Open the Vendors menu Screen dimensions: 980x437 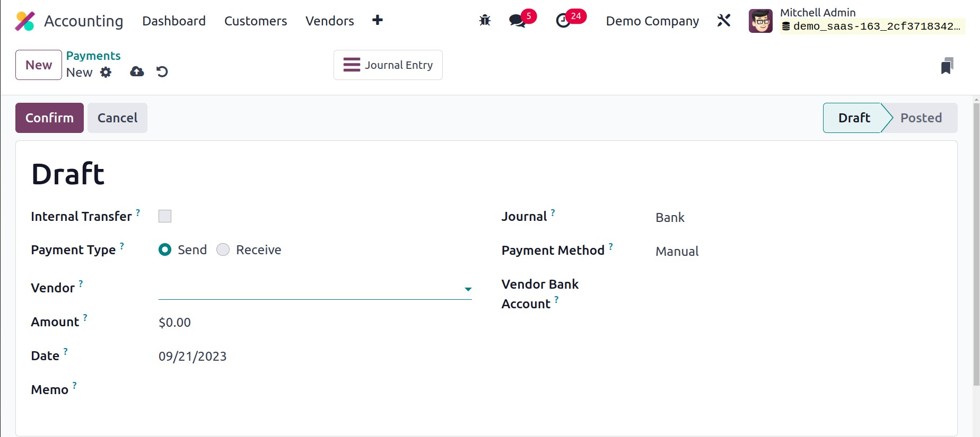coord(329,21)
